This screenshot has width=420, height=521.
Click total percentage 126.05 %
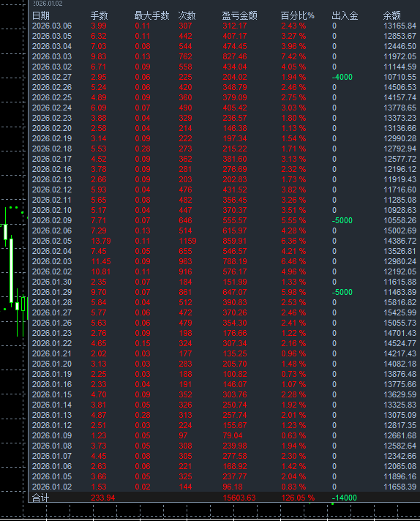(x=298, y=498)
